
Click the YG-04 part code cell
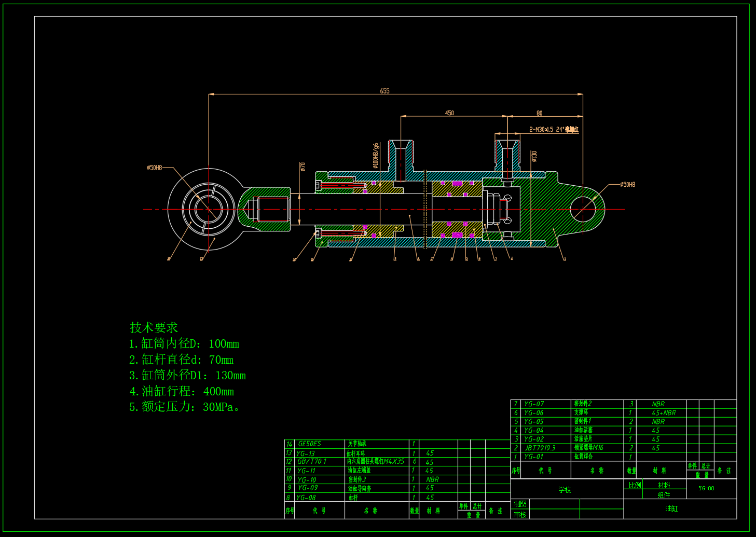(x=534, y=430)
